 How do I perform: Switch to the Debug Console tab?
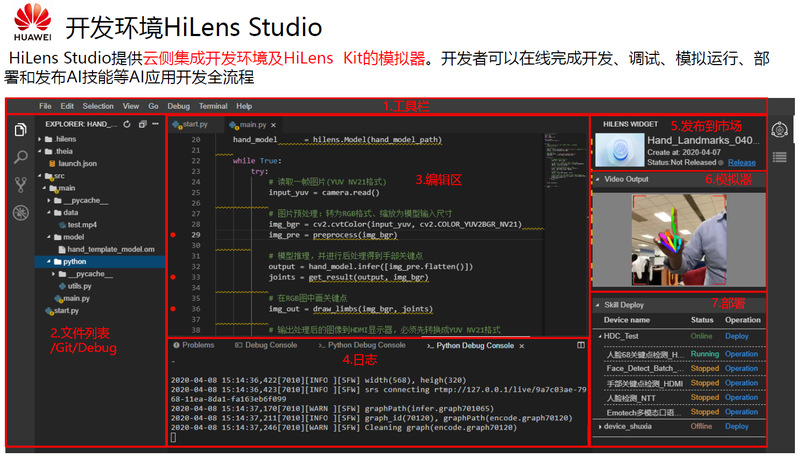(x=266, y=345)
